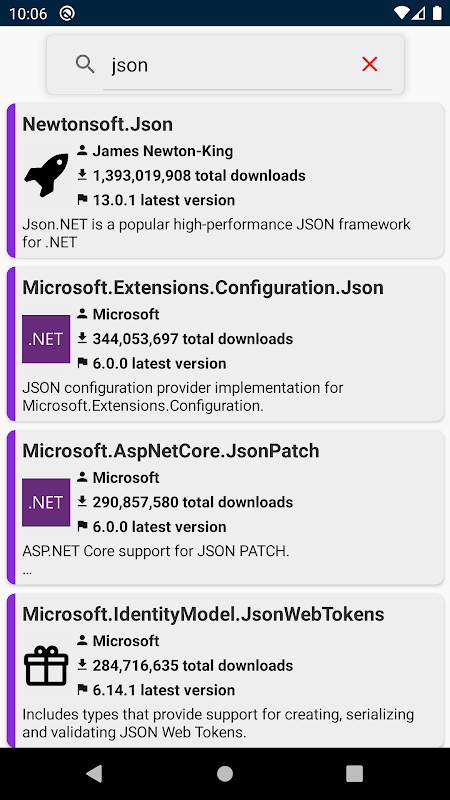
Task: Tap the Newtonsoft.Json rocket icon
Action: pos(46,176)
